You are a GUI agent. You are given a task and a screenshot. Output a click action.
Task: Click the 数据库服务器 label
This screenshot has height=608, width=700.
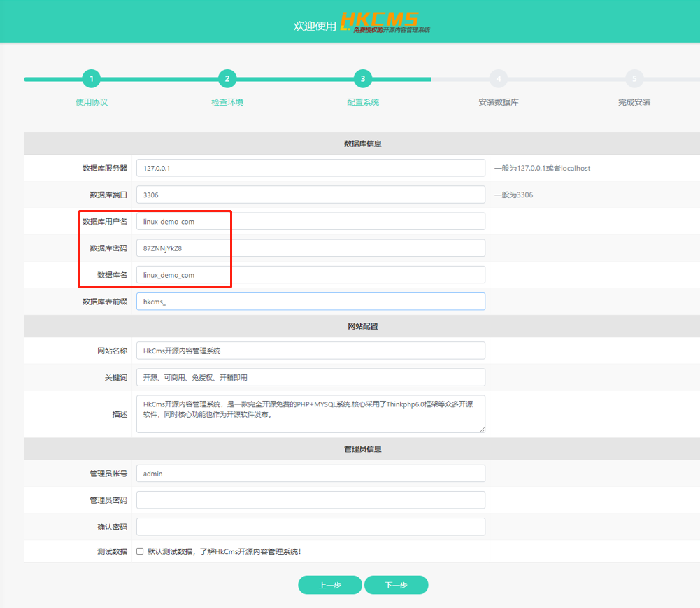[x=105, y=168]
